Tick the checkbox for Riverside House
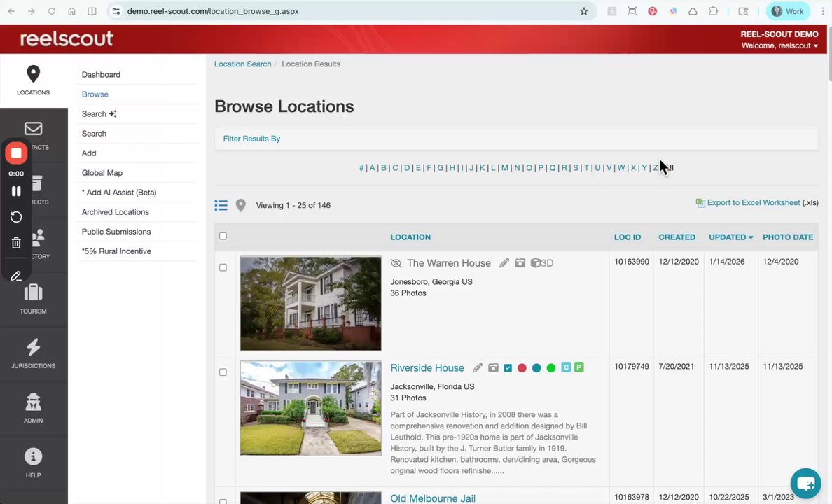 pyautogui.click(x=223, y=372)
